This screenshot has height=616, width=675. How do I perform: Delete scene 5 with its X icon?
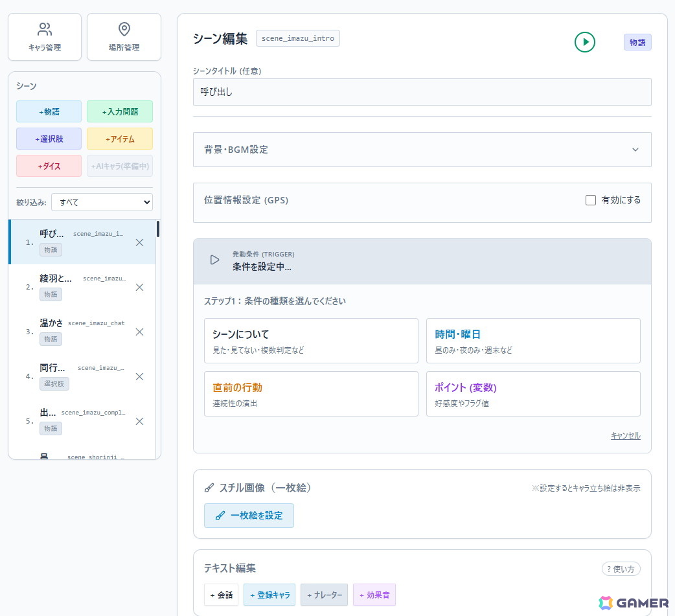139,422
